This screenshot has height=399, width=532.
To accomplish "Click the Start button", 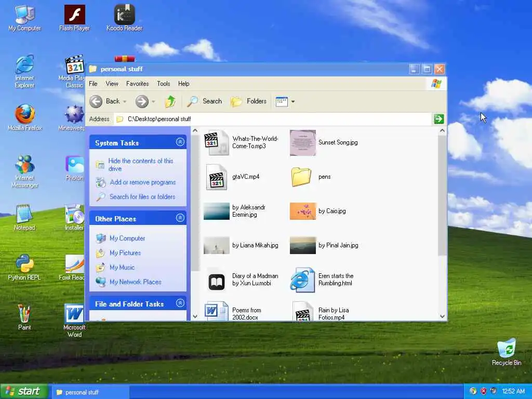I will [x=24, y=392].
